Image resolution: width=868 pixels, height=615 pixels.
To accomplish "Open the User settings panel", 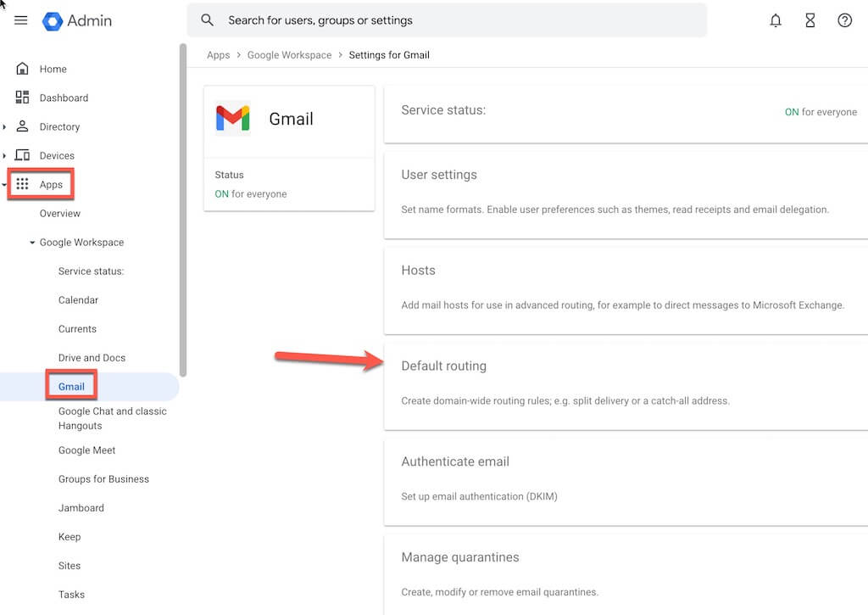I will click(x=626, y=194).
